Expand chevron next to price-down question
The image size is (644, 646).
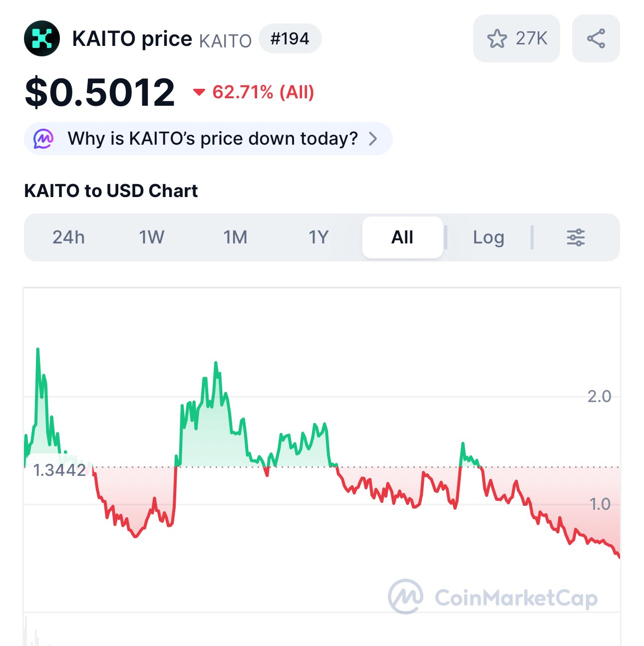click(x=373, y=139)
